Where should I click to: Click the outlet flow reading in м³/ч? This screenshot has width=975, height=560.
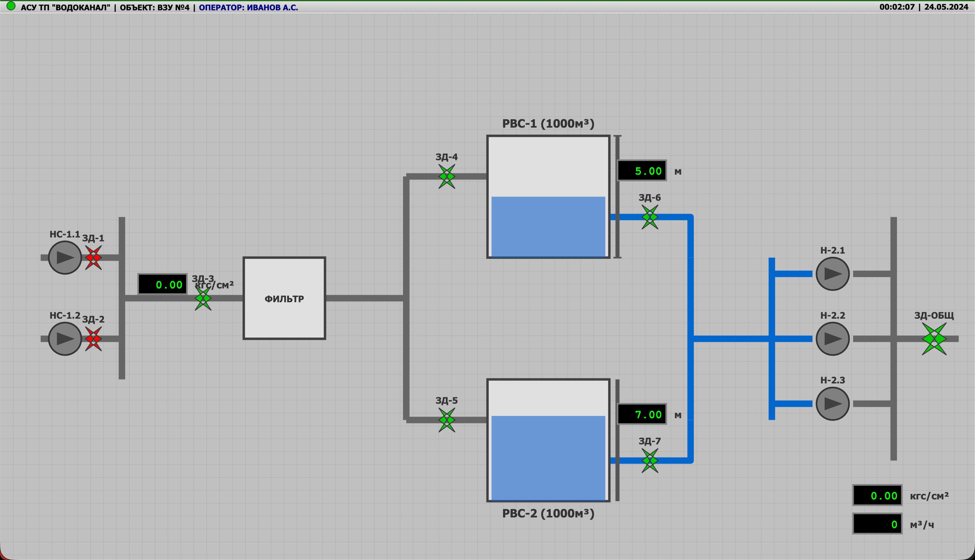click(877, 524)
